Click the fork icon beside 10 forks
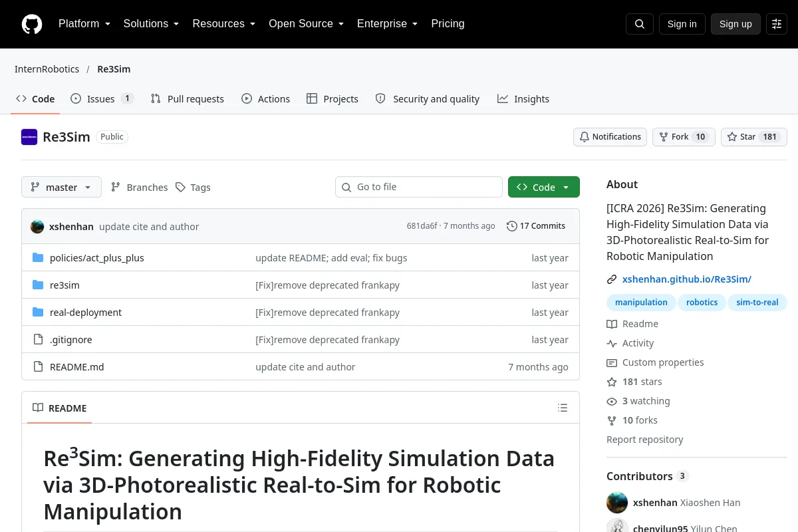This screenshot has height=532, width=798. (612, 420)
